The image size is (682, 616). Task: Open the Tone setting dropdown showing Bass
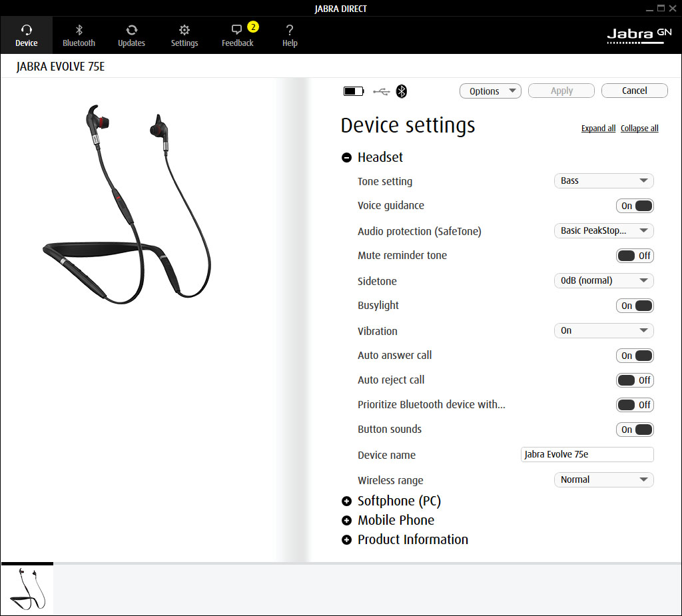click(x=603, y=180)
